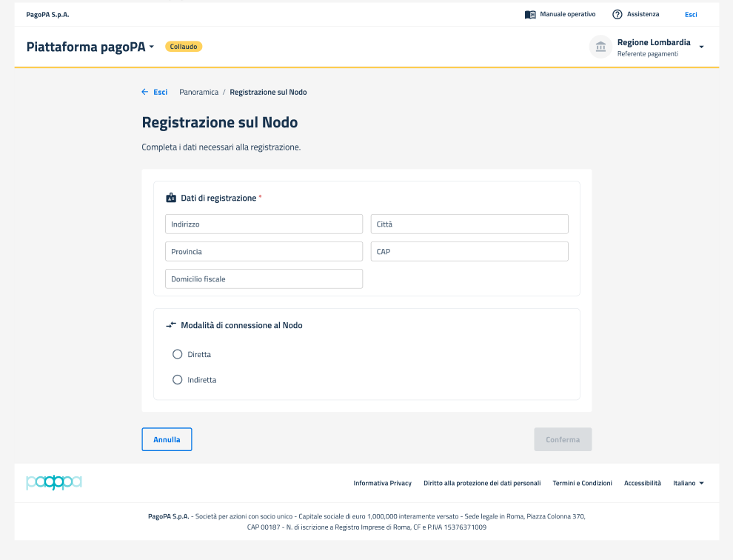
Task: Click the pagoPA logo in the footer
Action: click(54, 483)
